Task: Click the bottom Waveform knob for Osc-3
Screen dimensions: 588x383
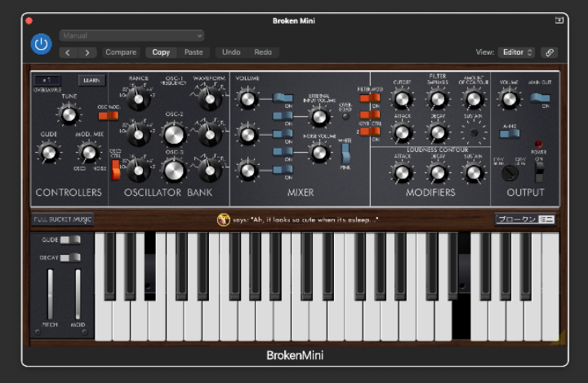Action: pos(210,171)
